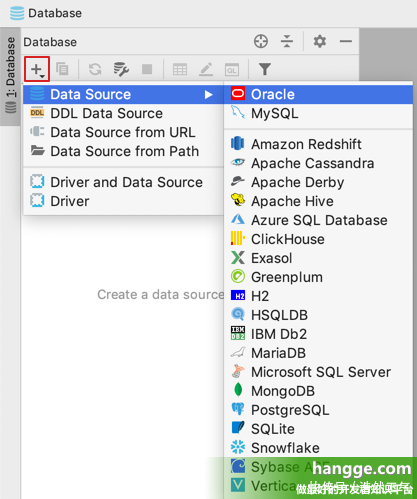Click the Collapse All icon in header
This screenshot has width=417, height=499.
click(287, 42)
